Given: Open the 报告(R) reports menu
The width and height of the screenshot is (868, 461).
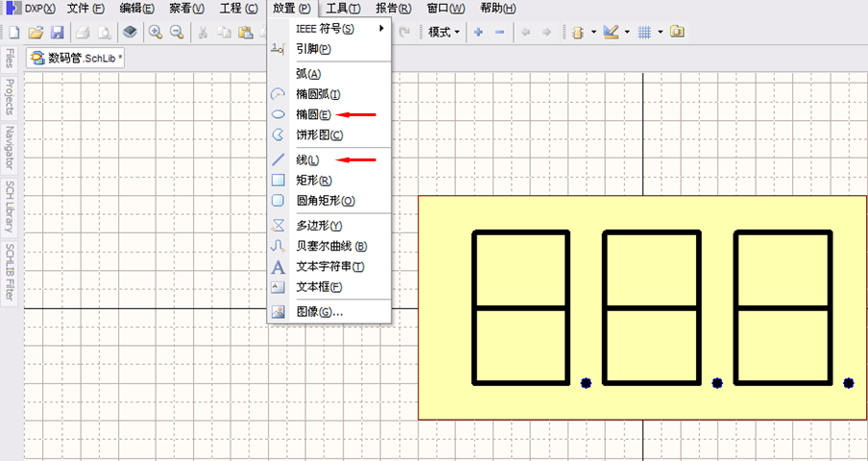Looking at the screenshot, I should click(393, 9).
